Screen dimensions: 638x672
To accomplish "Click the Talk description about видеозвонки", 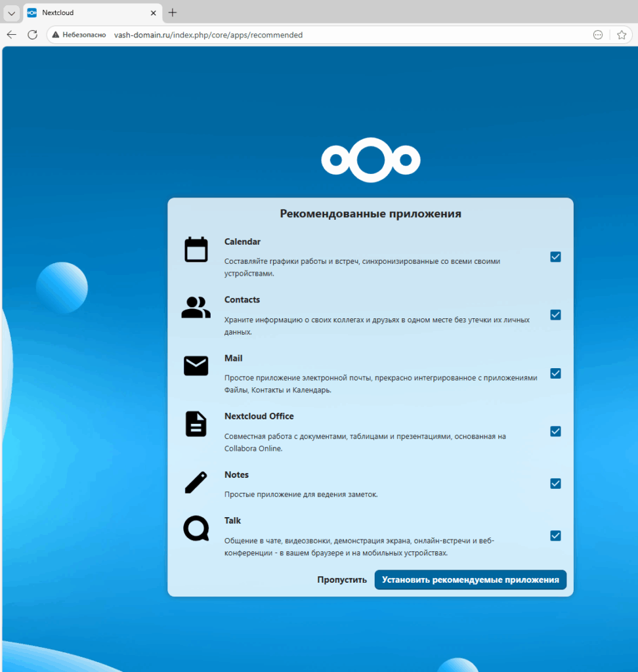I will point(359,547).
